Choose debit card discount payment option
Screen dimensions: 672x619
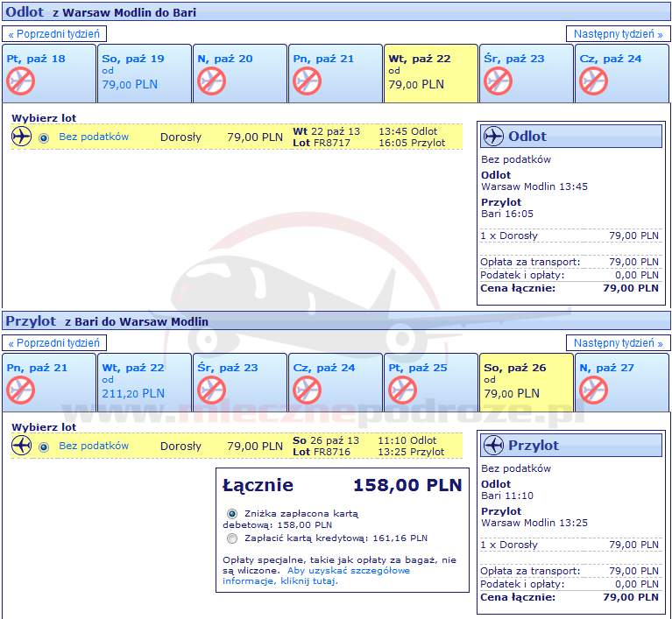point(232,514)
